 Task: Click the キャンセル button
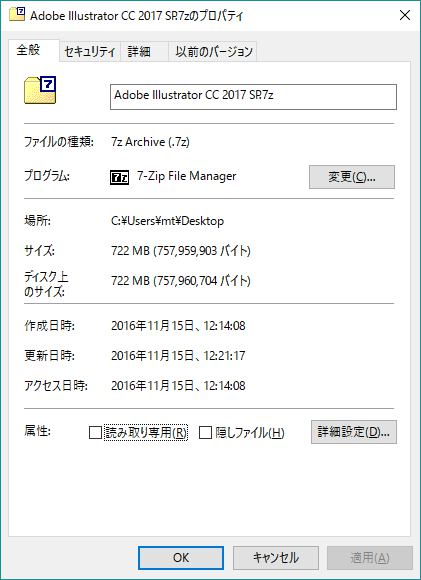276,558
